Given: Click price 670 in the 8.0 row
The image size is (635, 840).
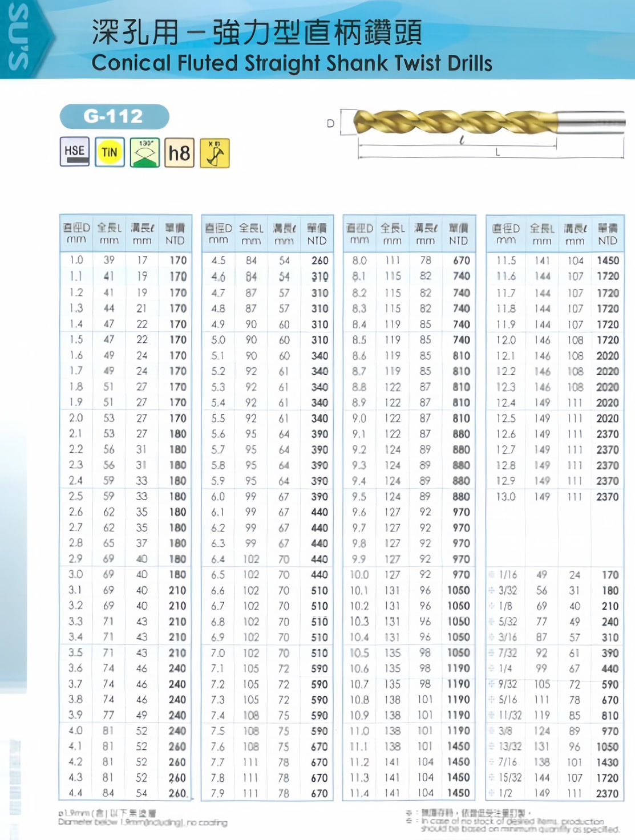Looking at the screenshot, I should click(462, 261).
